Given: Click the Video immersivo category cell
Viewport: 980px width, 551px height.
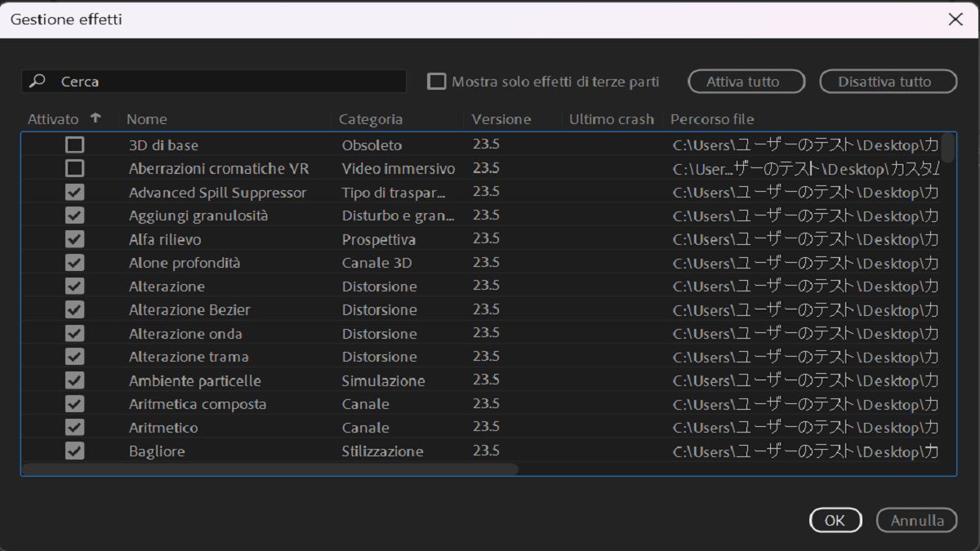Looking at the screenshot, I should [x=399, y=169].
